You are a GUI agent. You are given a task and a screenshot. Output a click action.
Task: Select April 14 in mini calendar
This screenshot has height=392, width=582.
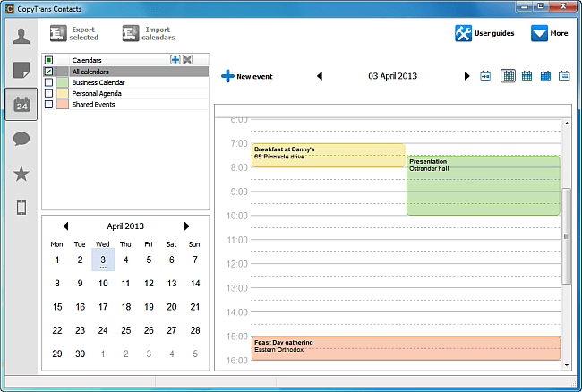click(x=195, y=284)
